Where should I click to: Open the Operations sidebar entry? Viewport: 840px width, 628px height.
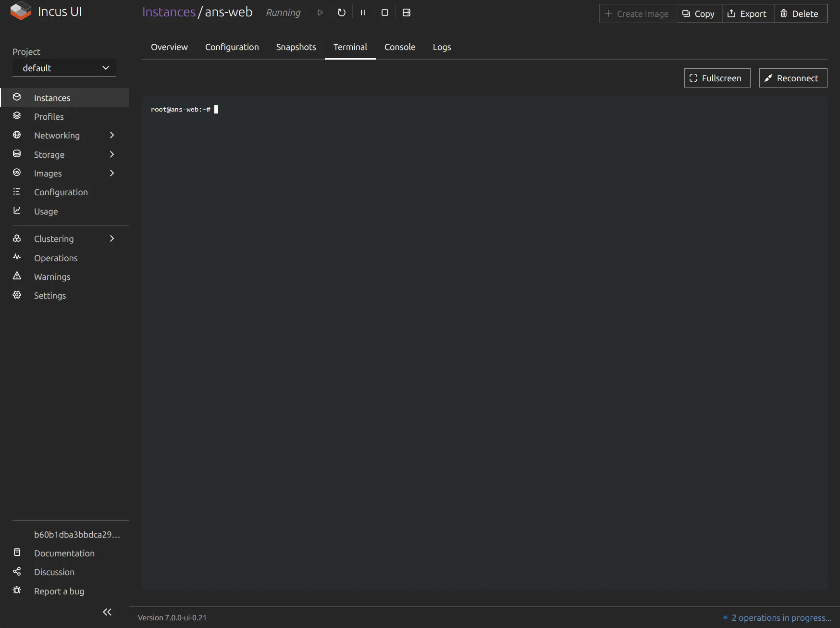coord(65,258)
